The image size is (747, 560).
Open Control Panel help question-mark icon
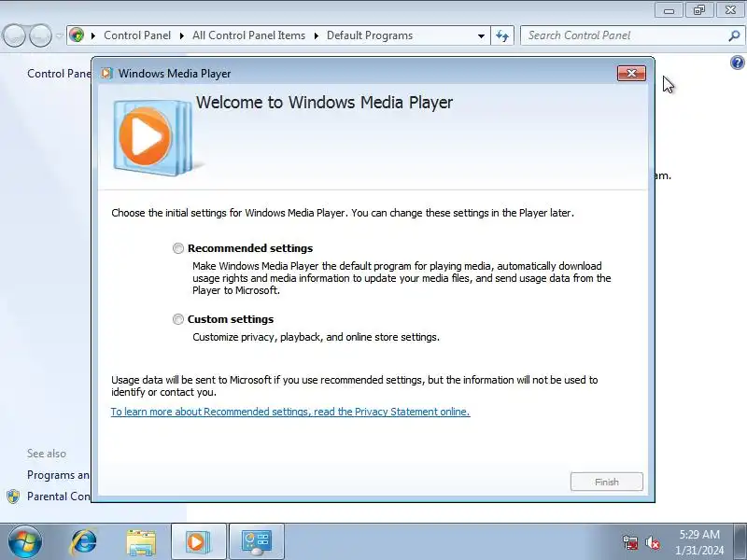737,63
